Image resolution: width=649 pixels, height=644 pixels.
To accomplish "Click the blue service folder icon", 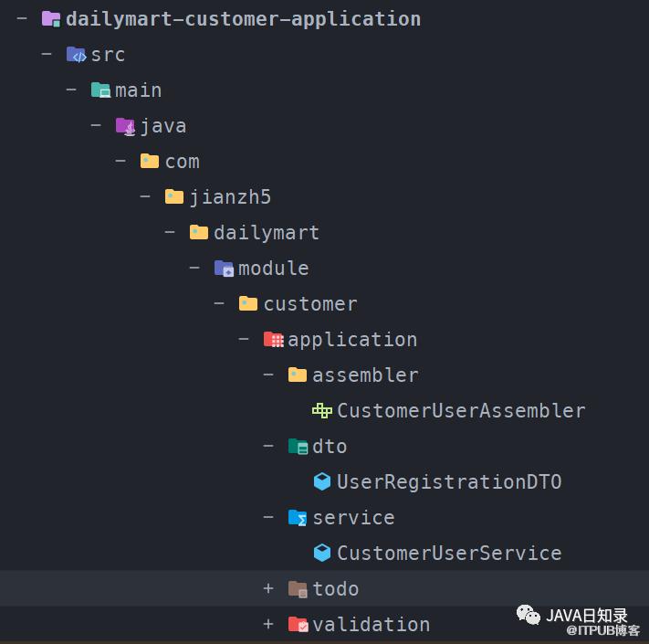I will (298, 518).
